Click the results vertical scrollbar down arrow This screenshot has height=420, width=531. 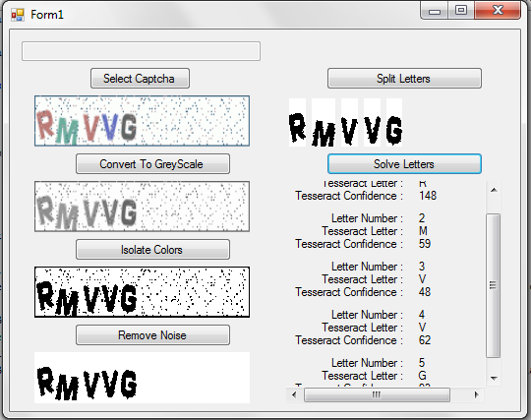coord(494,378)
